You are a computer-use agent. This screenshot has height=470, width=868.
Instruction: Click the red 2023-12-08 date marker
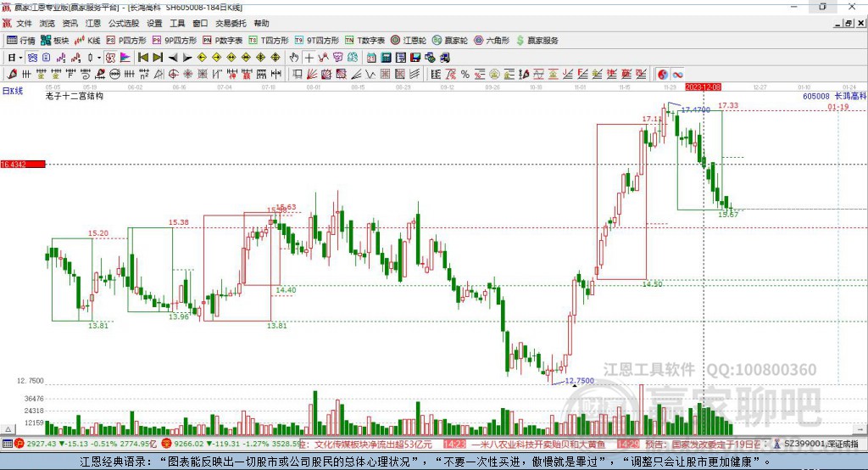pos(703,87)
